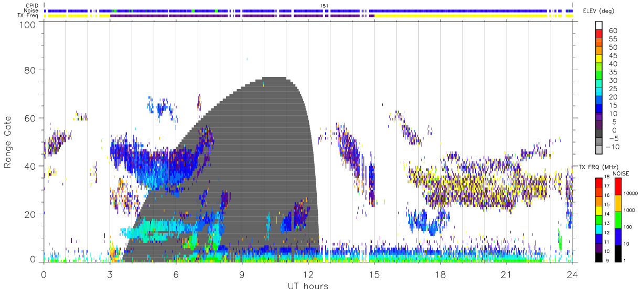Viewport: 644px width, 297px height.
Task: Select the yellow swatch of the TX FRQ scale
Action: click(598, 211)
